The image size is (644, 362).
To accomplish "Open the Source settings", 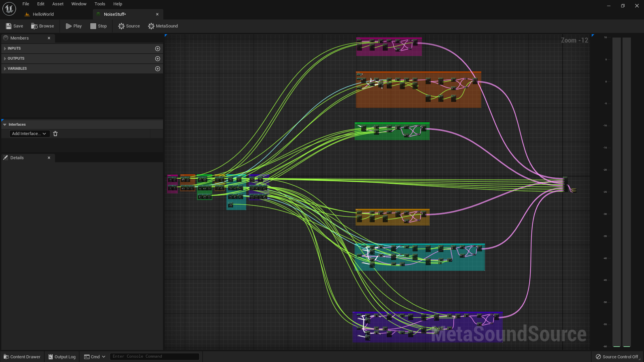I will click(x=129, y=26).
